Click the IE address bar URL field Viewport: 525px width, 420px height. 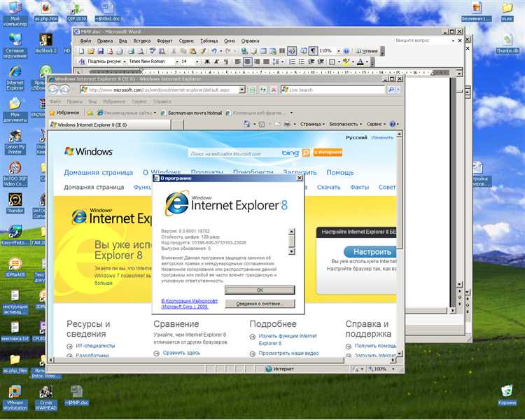160,90
